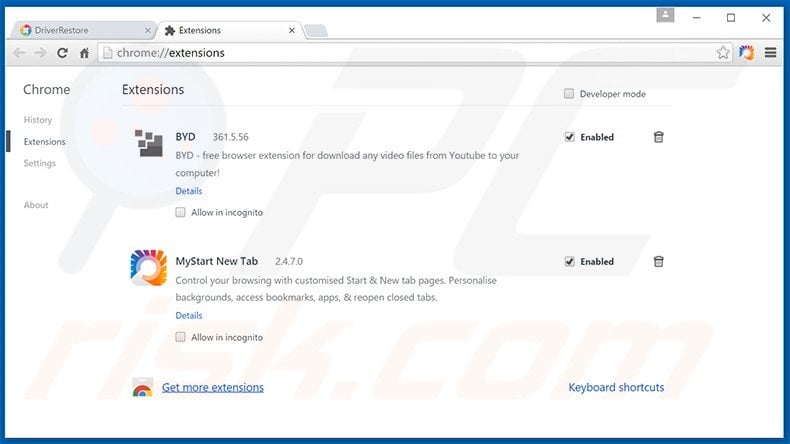Screen dimensions: 790x444
Task: Go to Settings in the sidebar
Action: [40, 163]
